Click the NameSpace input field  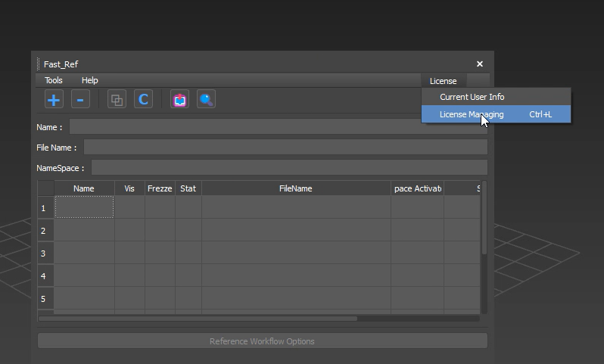click(x=288, y=168)
